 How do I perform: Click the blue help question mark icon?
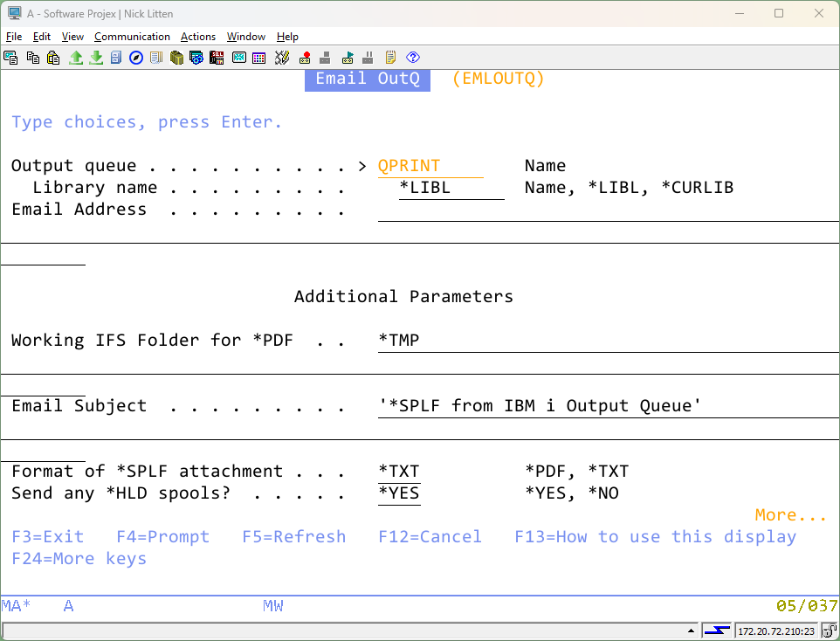[x=413, y=58]
